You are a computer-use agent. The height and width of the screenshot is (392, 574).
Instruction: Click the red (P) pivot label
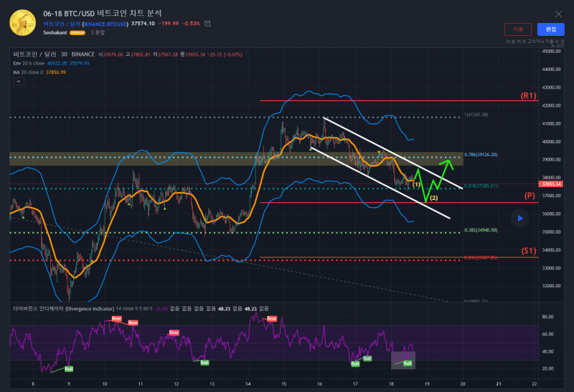click(530, 196)
